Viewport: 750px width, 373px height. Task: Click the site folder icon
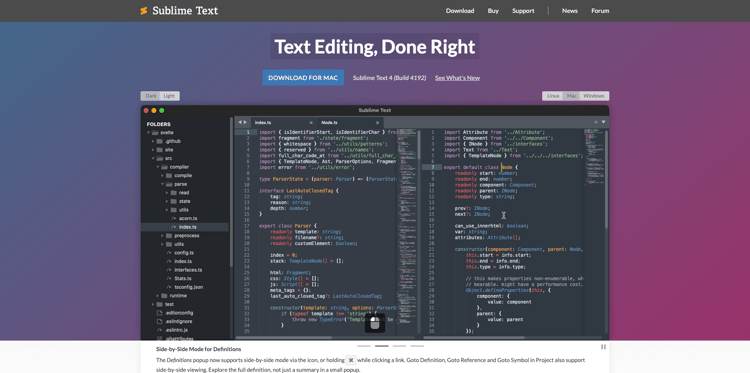pyautogui.click(x=160, y=150)
